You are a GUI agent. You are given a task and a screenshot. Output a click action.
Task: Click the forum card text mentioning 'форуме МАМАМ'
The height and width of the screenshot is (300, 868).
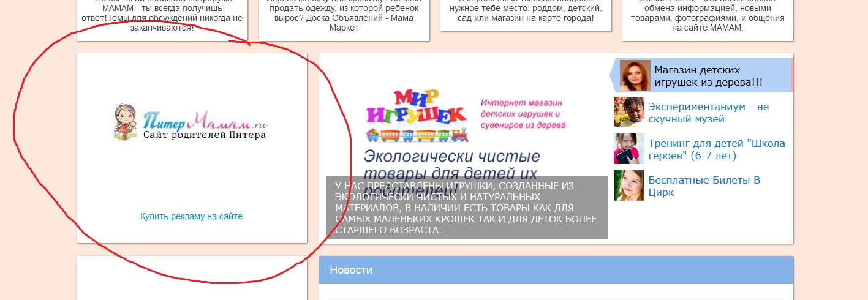pos(162,17)
